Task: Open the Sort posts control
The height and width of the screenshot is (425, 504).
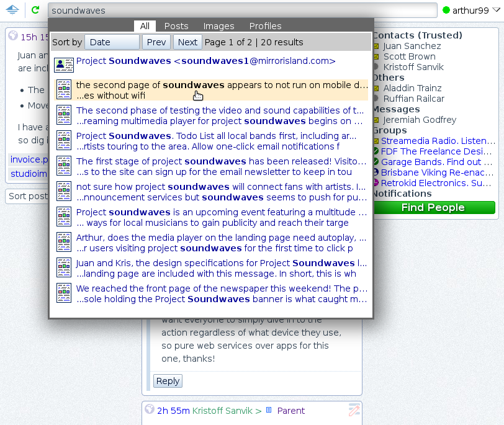Action: pos(27,196)
